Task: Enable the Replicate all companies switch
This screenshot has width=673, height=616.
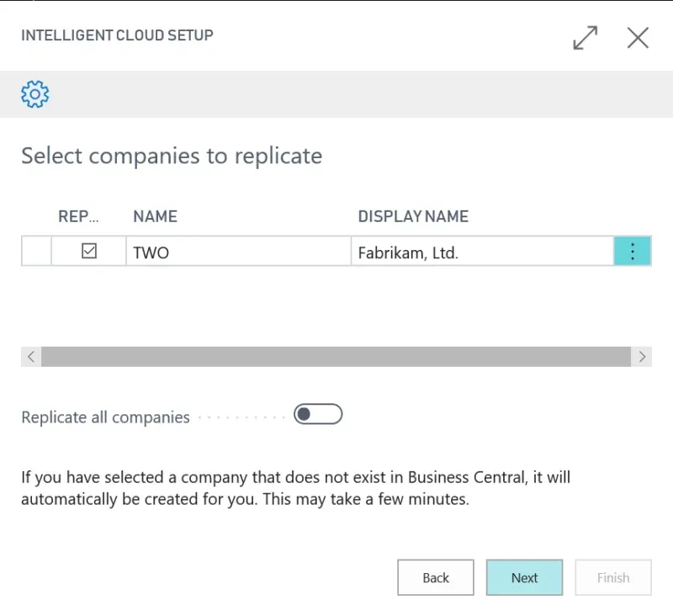Action: tap(318, 414)
